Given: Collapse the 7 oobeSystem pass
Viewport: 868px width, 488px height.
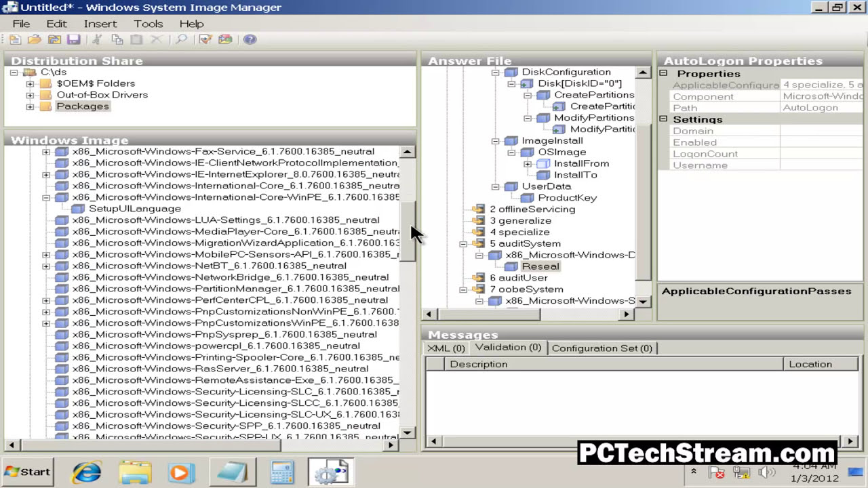Looking at the screenshot, I should click(x=463, y=289).
